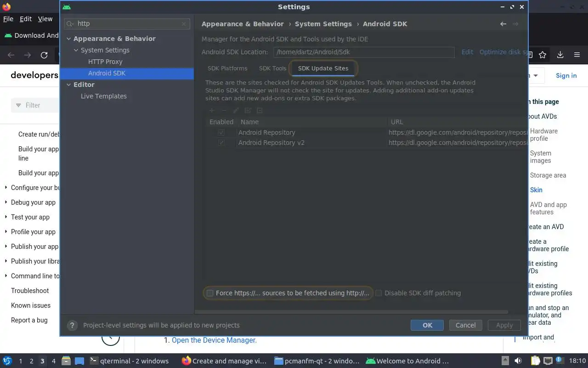This screenshot has height=368, width=588.
Task: Open clipboard manager tray icon
Action: 535,361
